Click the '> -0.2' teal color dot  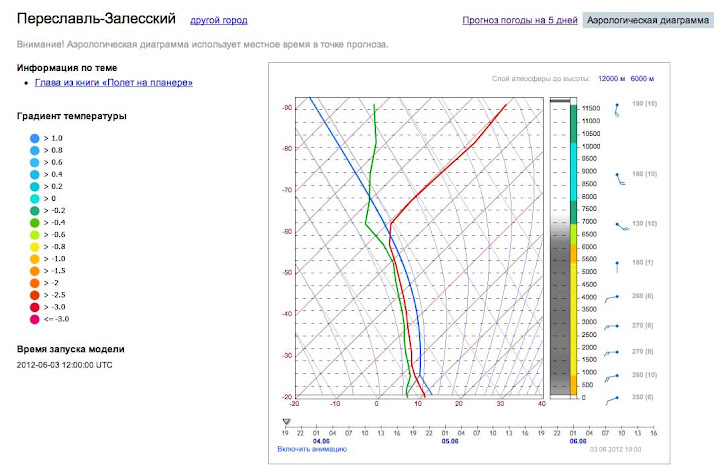tap(34, 211)
